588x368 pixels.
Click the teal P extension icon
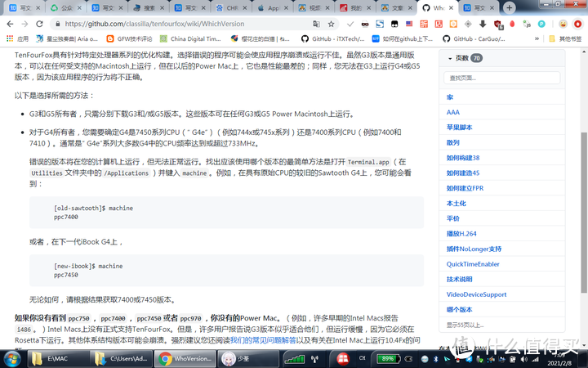(x=541, y=24)
